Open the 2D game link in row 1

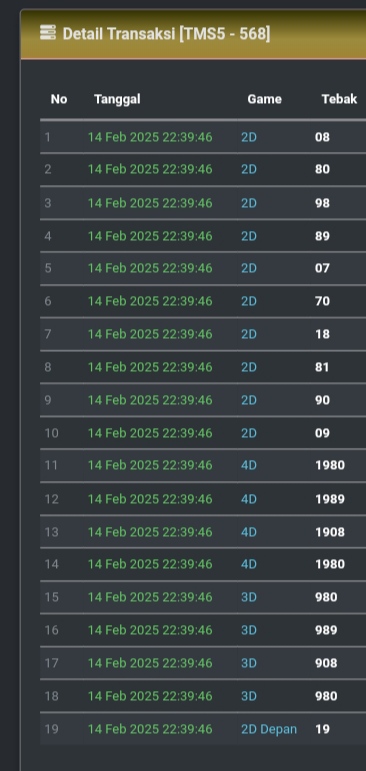(x=249, y=137)
